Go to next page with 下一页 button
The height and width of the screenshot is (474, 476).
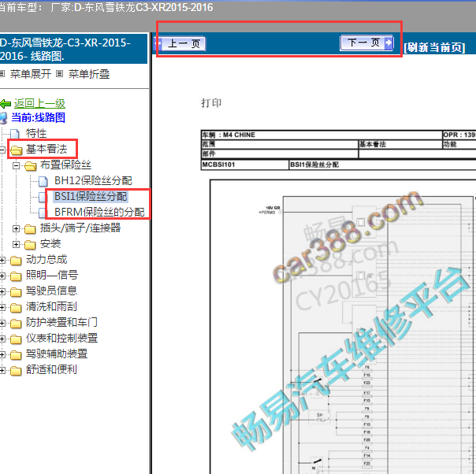click(x=366, y=43)
